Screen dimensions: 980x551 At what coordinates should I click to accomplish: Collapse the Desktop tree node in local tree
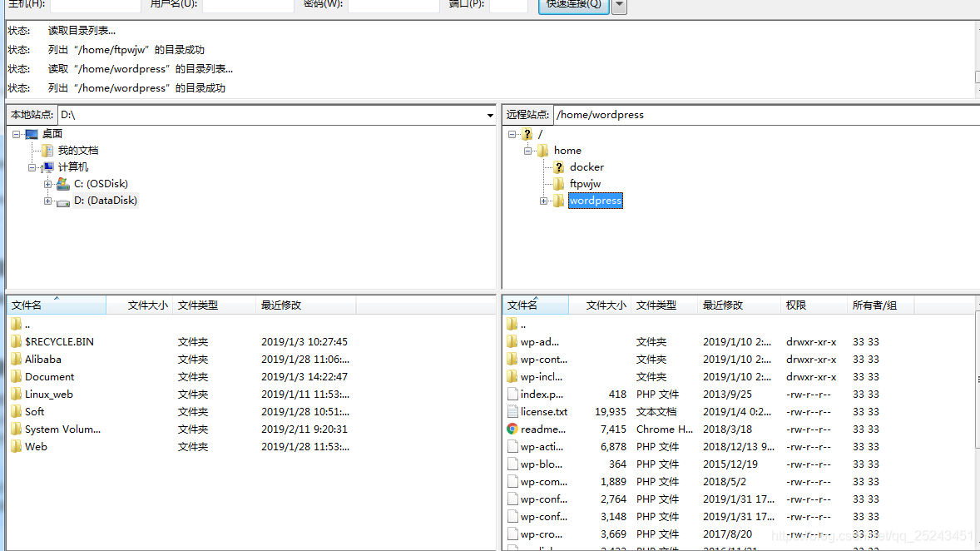[x=17, y=134]
